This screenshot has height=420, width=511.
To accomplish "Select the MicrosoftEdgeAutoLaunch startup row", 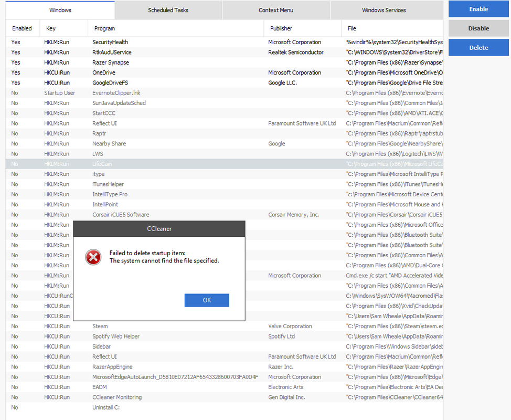I will (x=224, y=377).
